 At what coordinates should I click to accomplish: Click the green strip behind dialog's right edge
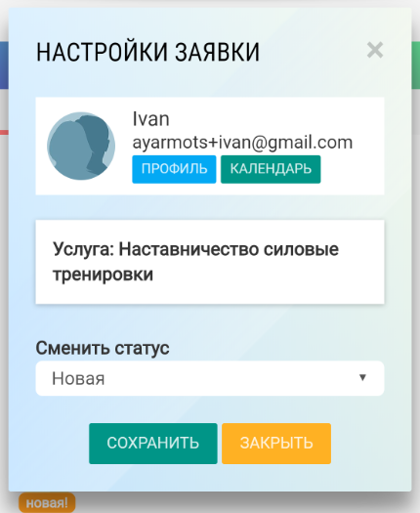[x=416, y=65]
